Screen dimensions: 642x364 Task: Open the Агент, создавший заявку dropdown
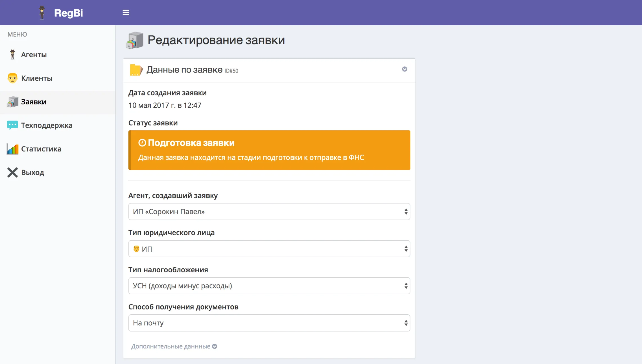coord(269,212)
